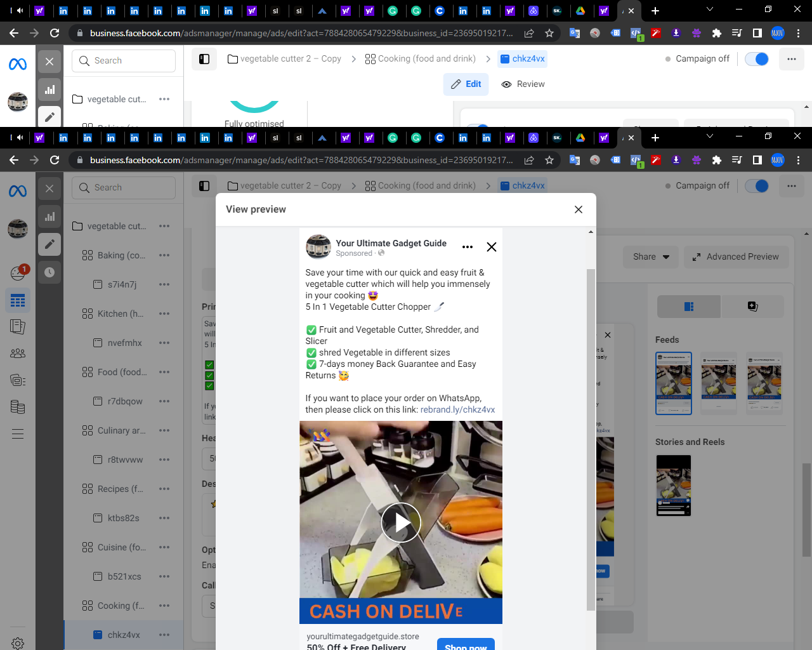The width and height of the screenshot is (812, 650).
Task: Open more options for Food ad set
Action: click(x=164, y=372)
